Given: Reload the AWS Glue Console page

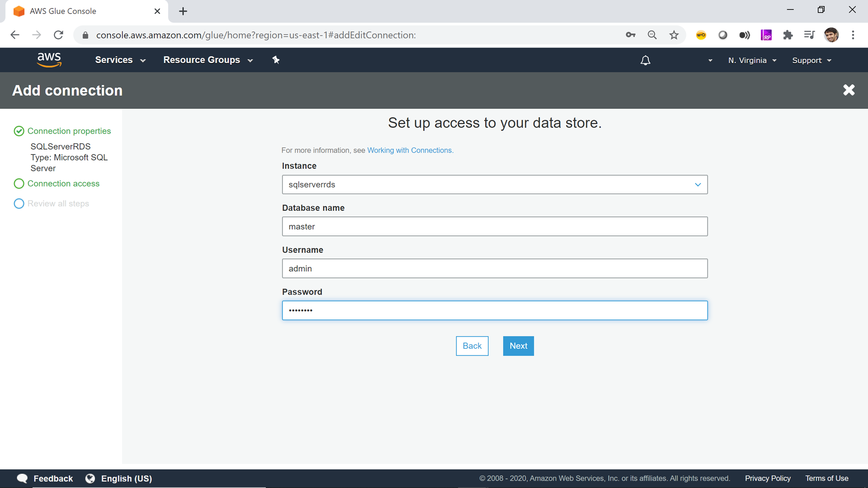Looking at the screenshot, I should click(x=59, y=35).
